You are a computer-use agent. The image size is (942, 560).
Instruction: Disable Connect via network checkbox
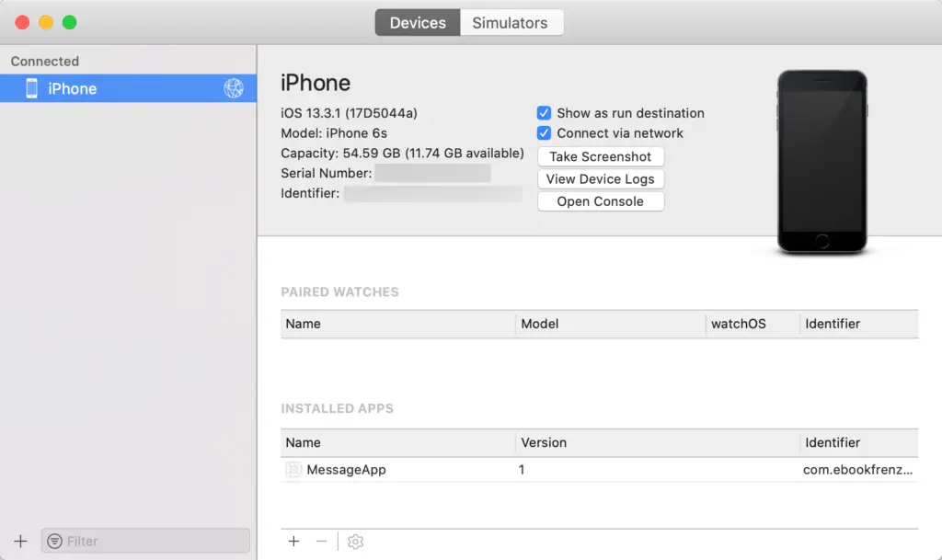[544, 132]
